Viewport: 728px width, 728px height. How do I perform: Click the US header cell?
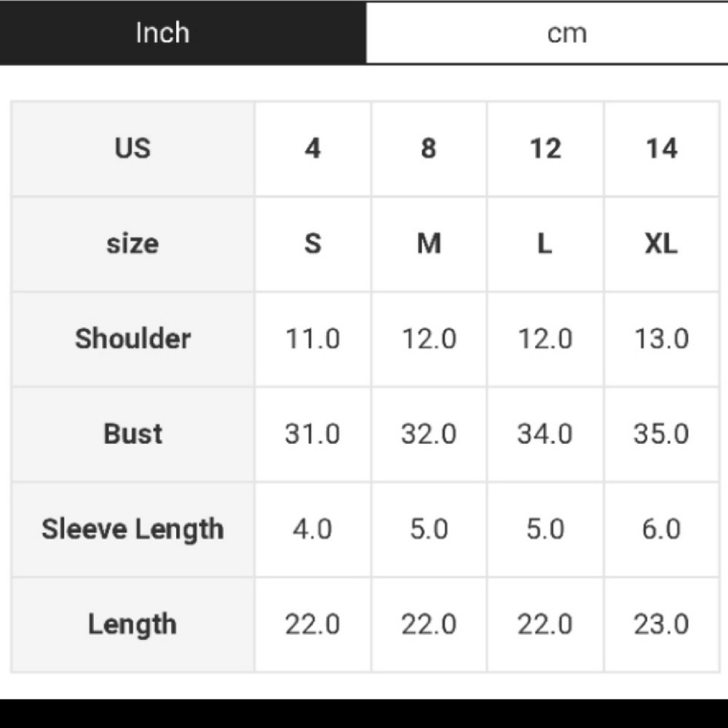[132, 149]
